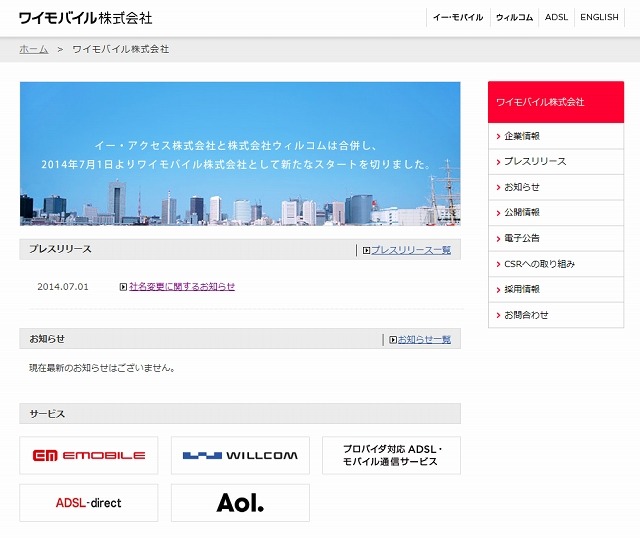Click the chevron next to sidebar お知らせ
The height and width of the screenshot is (538, 640).
498,188
